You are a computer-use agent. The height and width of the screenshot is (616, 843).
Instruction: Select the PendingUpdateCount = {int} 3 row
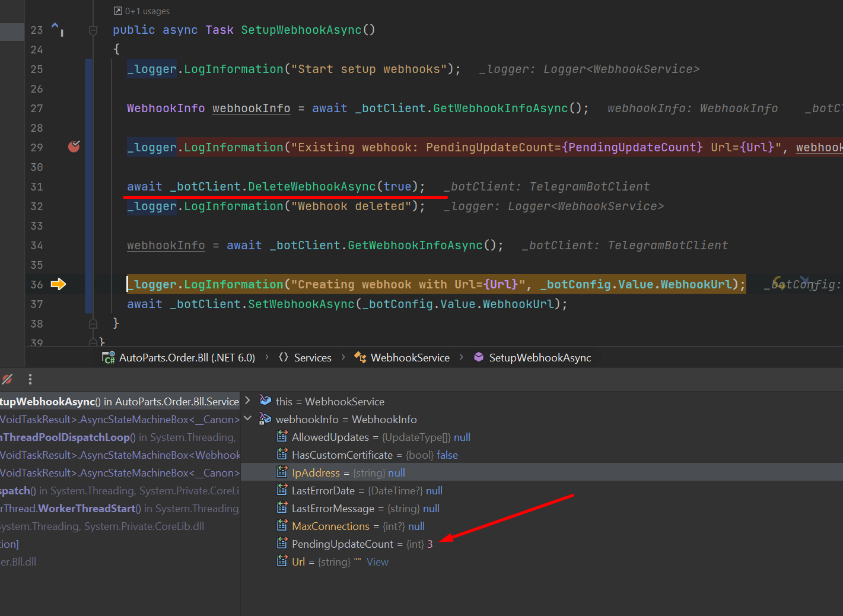click(542, 544)
